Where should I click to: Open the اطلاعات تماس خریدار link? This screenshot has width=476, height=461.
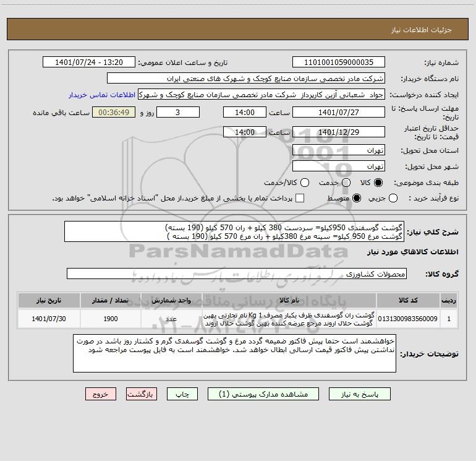[102, 95]
